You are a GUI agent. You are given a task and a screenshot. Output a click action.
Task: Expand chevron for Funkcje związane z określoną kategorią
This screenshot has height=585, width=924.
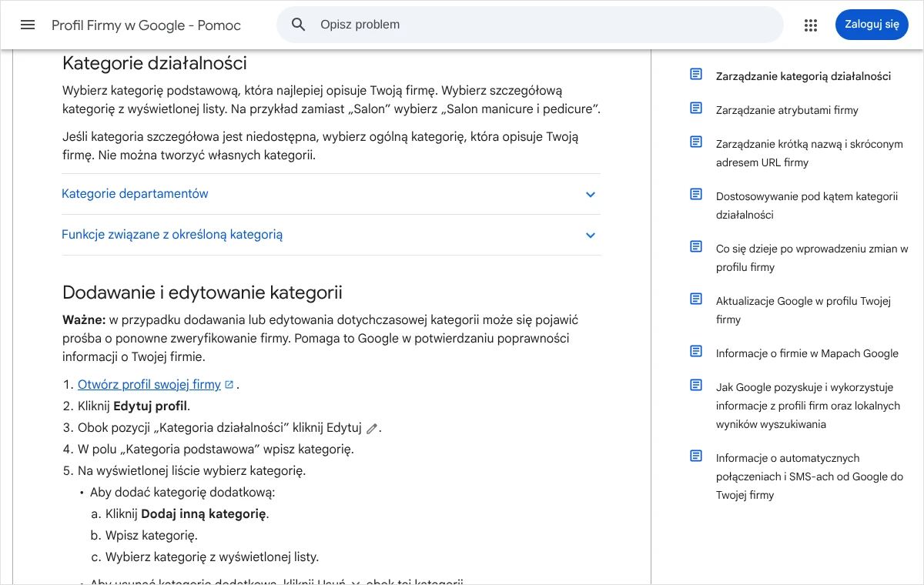point(591,235)
